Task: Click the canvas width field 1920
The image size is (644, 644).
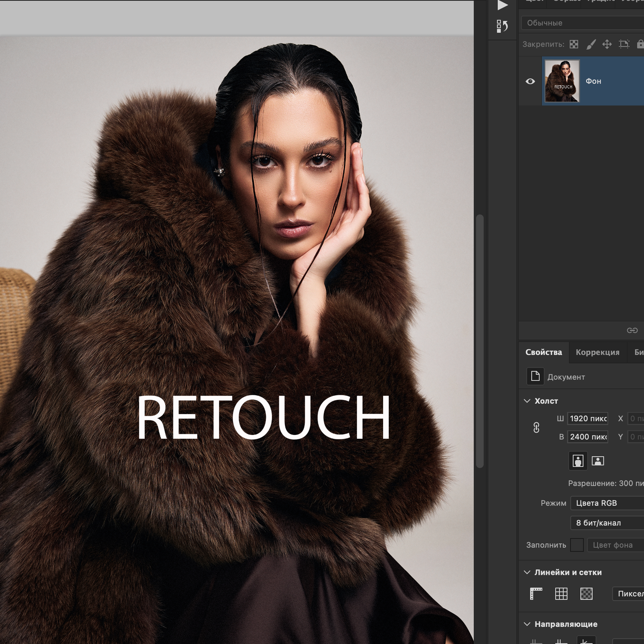Action: pos(588,419)
